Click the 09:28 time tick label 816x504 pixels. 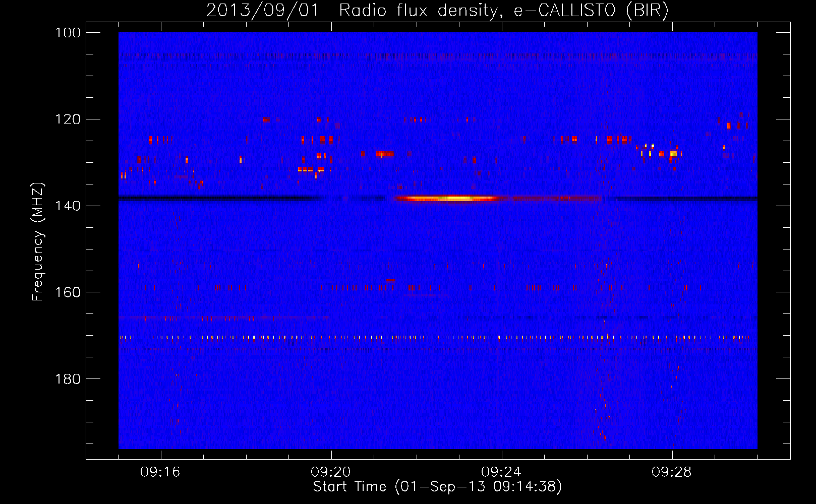[x=672, y=472]
